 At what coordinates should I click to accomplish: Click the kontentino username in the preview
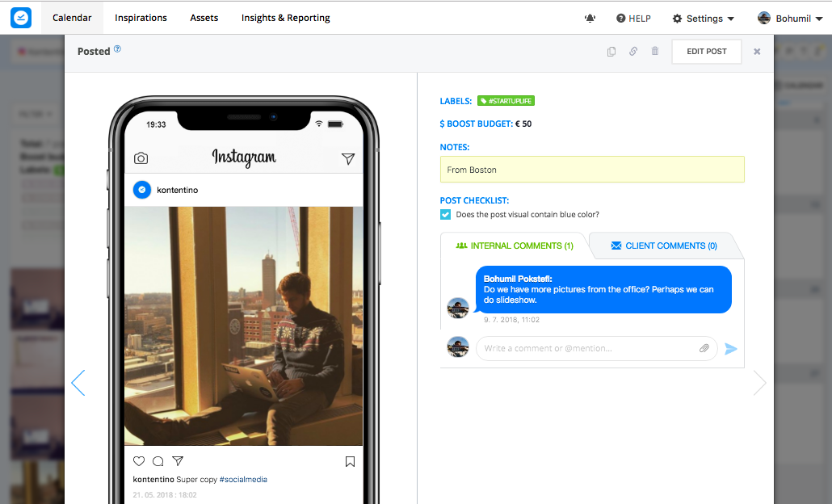point(177,190)
